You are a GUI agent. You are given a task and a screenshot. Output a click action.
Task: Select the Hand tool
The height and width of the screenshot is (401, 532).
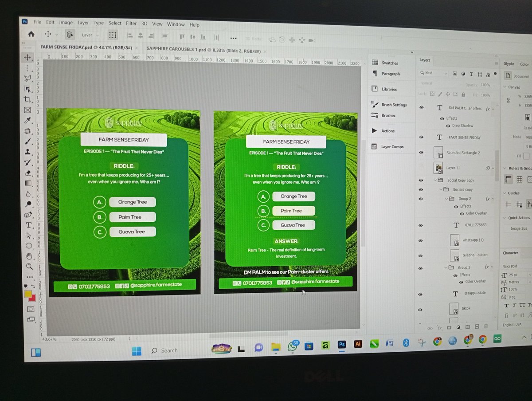pos(29,256)
